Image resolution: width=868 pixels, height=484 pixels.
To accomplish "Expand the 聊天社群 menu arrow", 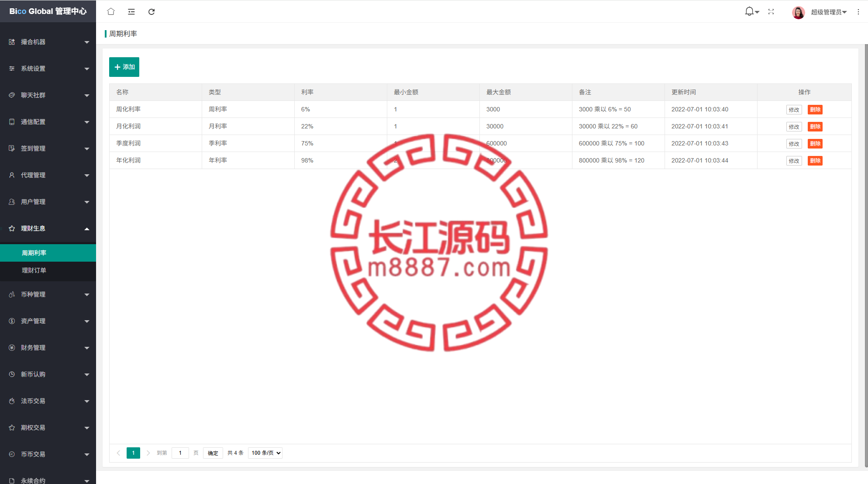I will [x=87, y=96].
